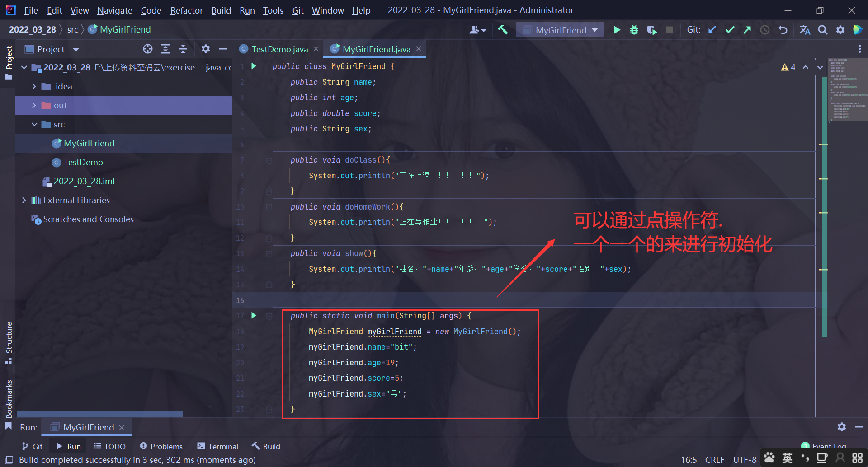This screenshot has width=868, height=467.
Task: Go to previous highlighted error arrow
Action: 806,67
